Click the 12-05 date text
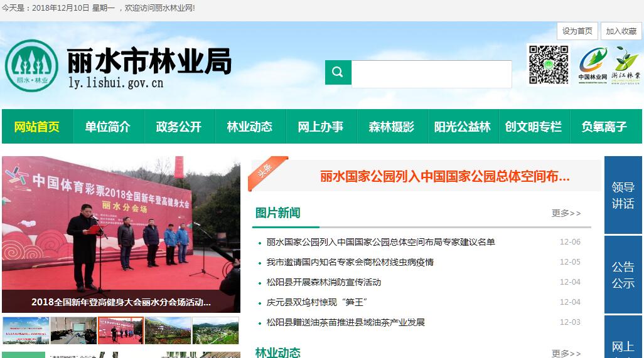 point(570,261)
